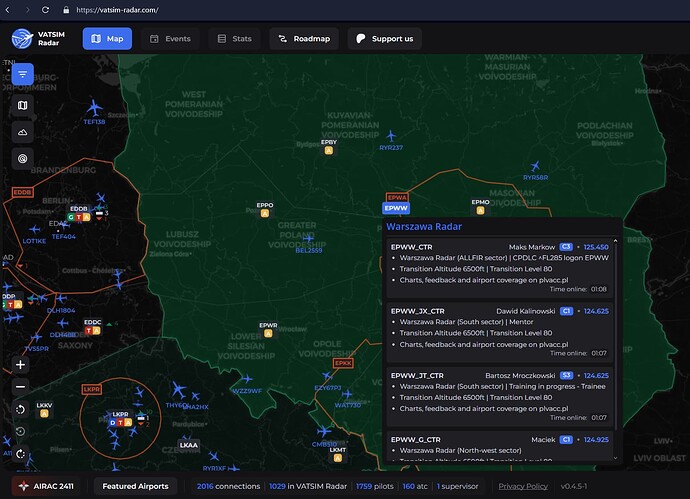This screenshot has height=499, width=690.
Task: Click the 1 supervisor counter
Action: coord(457,486)
